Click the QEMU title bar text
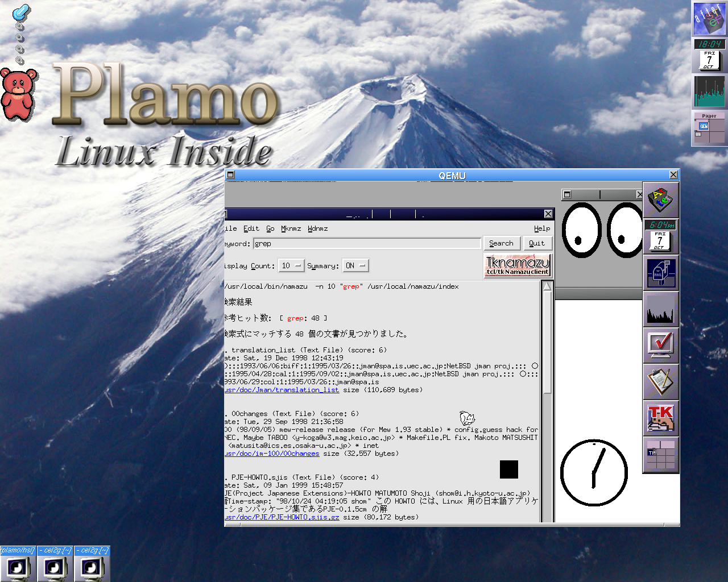This screenshot has width=728, height=582. (x=452, y=176)
